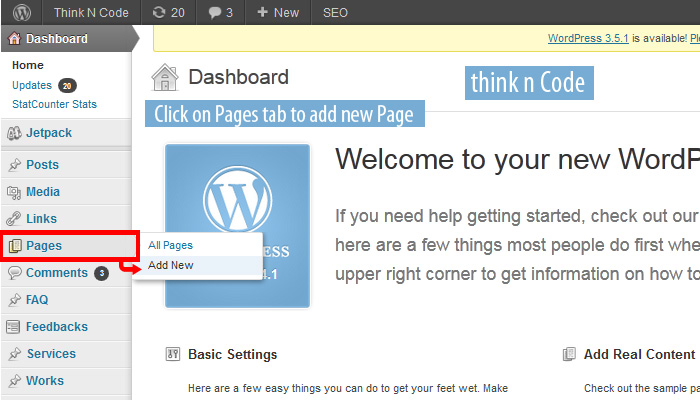Click the Basic Settings heading
This screenshot has width=700, height=400.
[233, 354]
